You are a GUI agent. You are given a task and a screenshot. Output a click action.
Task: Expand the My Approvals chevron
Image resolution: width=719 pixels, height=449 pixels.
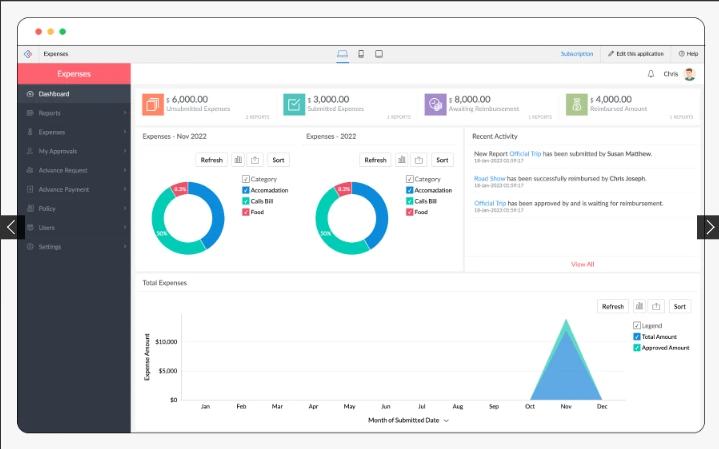coord(125,151)
